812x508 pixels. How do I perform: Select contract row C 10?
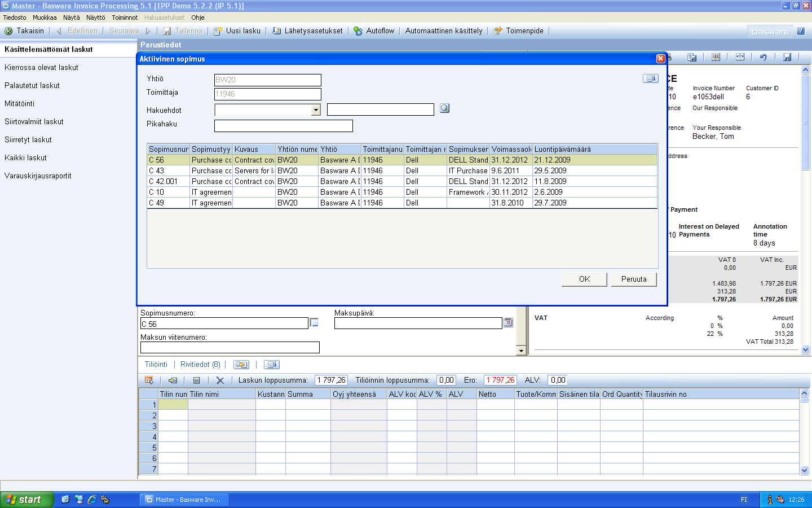click(x=402, y=192)
